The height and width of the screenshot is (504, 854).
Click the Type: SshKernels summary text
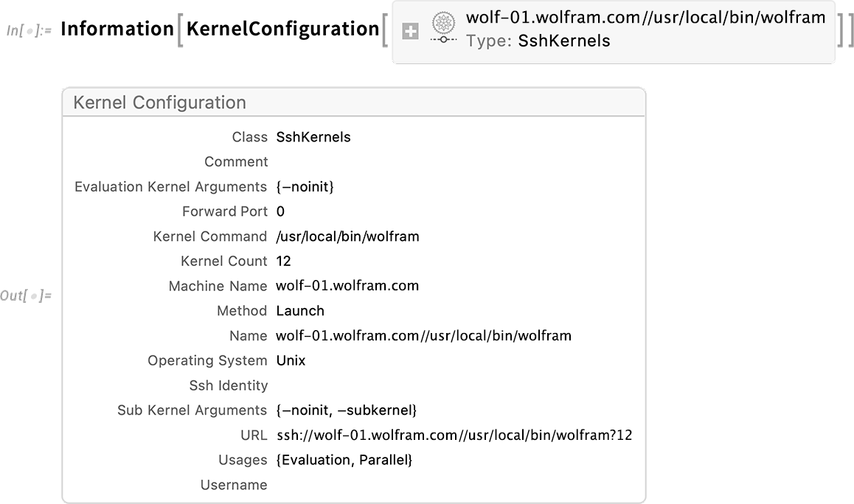click(538, 41)
